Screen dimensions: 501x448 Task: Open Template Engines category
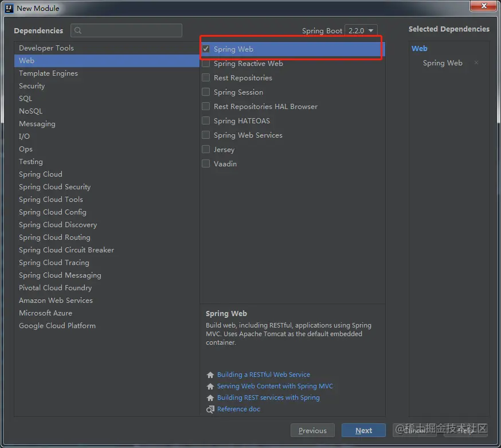(x=107, y=73)
